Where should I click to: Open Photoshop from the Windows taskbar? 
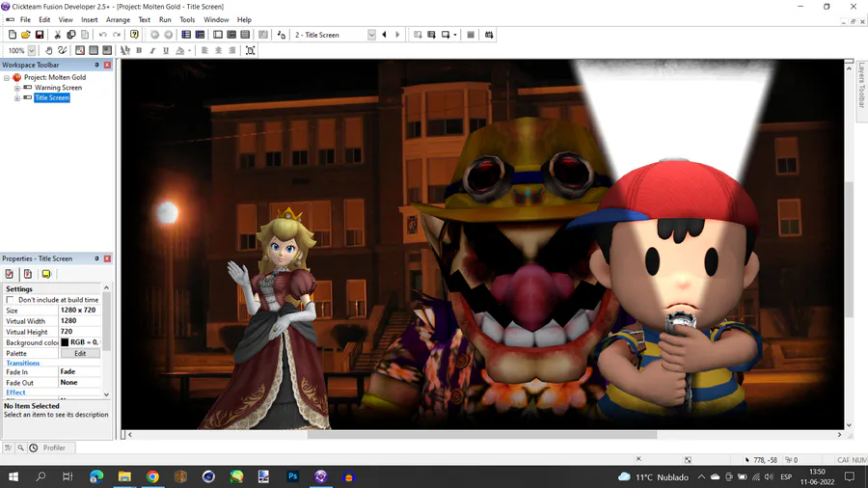coord(293,476)
